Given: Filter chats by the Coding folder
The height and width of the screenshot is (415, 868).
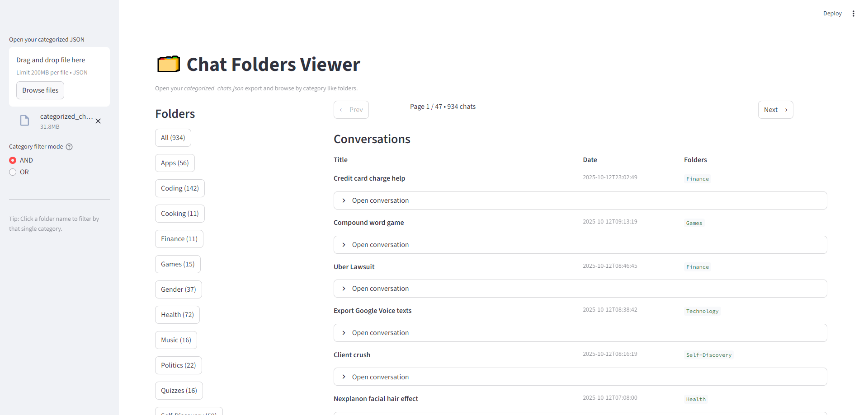Looking at the screenshot, I should click(179, 188).
